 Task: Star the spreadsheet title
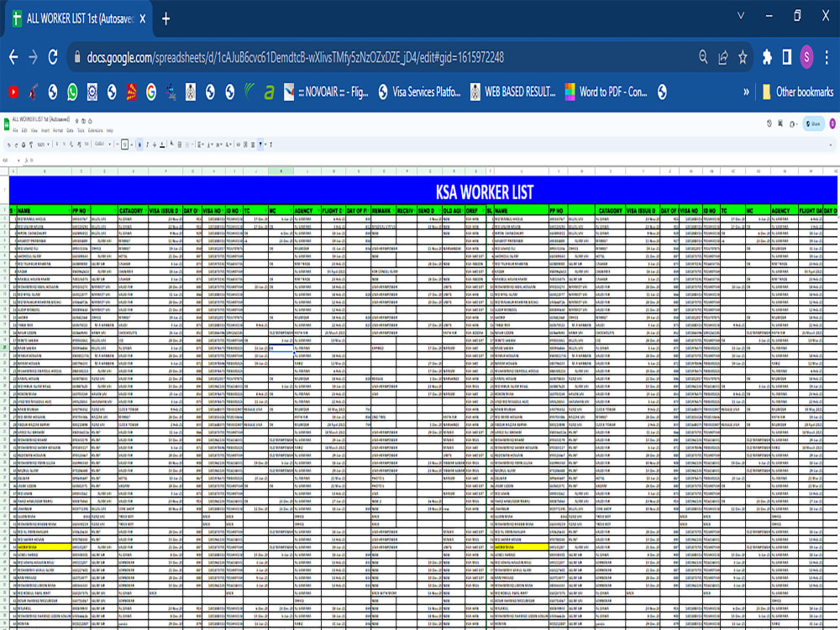tap(76, 121)
